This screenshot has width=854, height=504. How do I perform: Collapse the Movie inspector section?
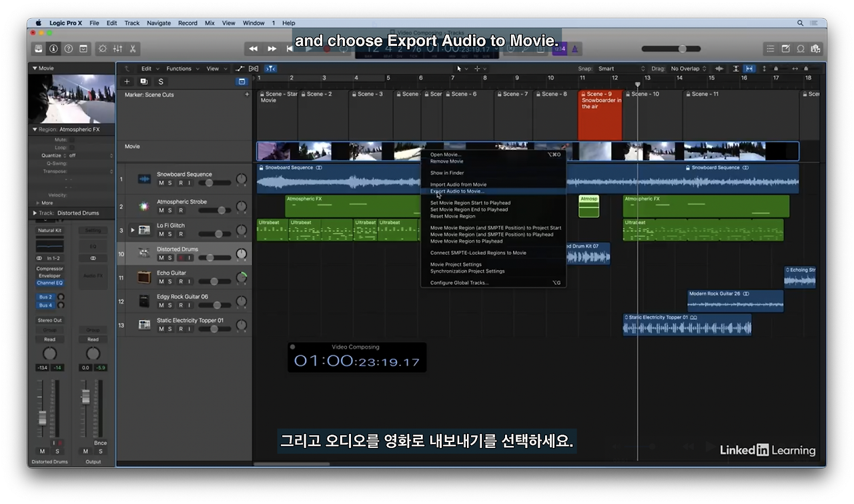(x=35, y=68)
